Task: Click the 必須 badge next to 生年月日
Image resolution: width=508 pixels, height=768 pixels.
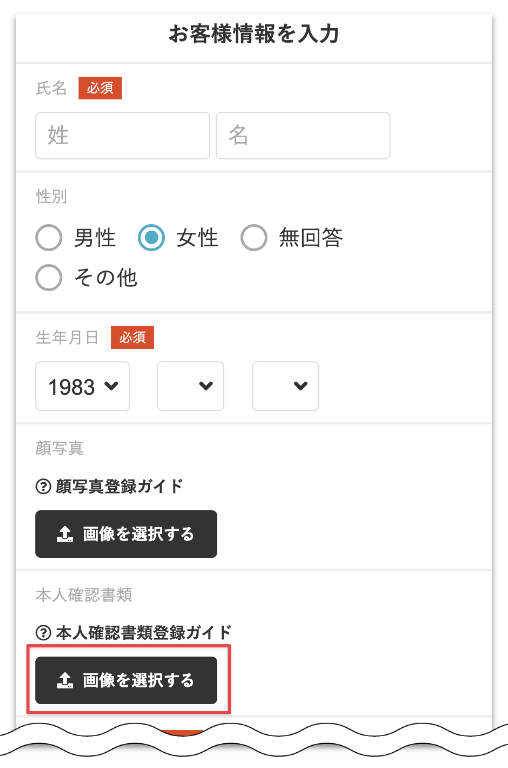Action: 132,337
